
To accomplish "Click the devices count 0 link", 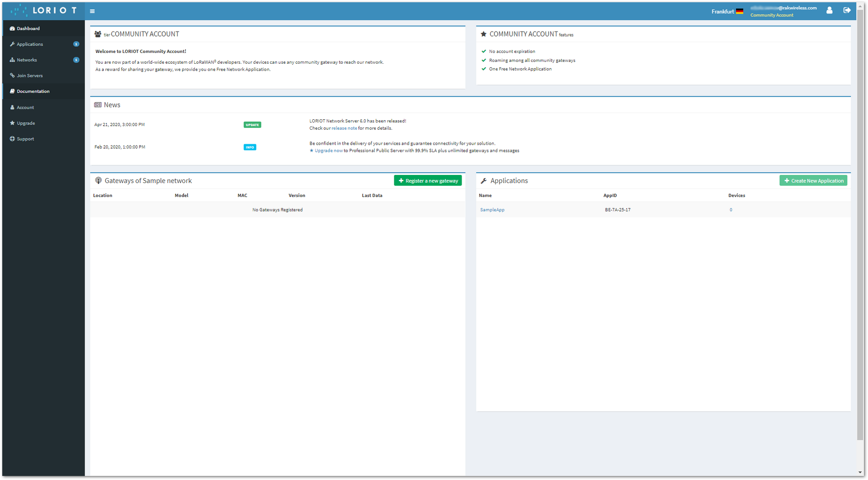I will [x=731, y=210].
